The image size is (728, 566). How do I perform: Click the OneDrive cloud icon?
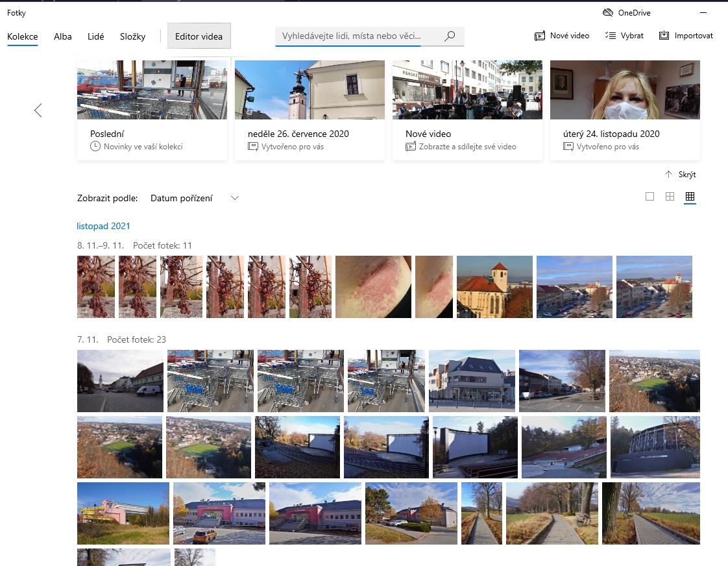pyautogui.click(x=608, y=13)
